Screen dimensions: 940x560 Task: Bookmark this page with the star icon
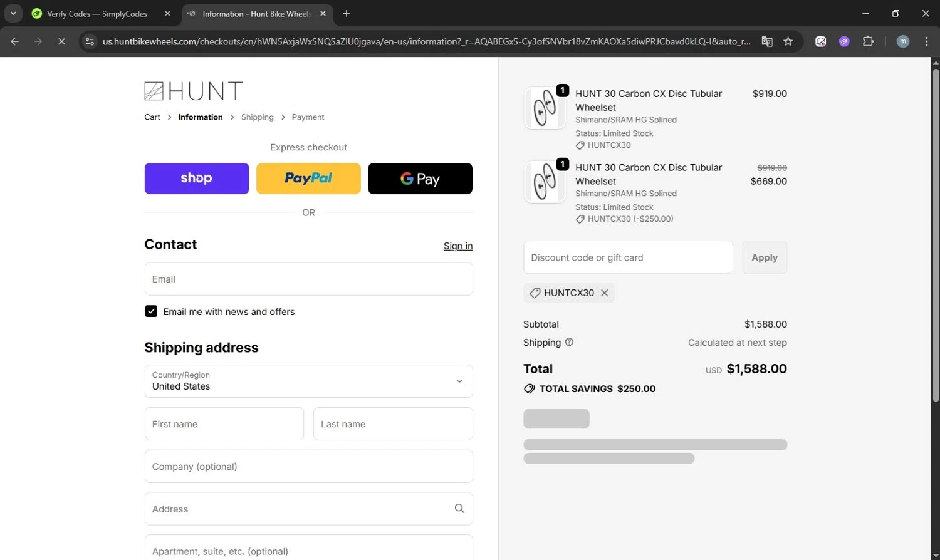pos(788,41)
